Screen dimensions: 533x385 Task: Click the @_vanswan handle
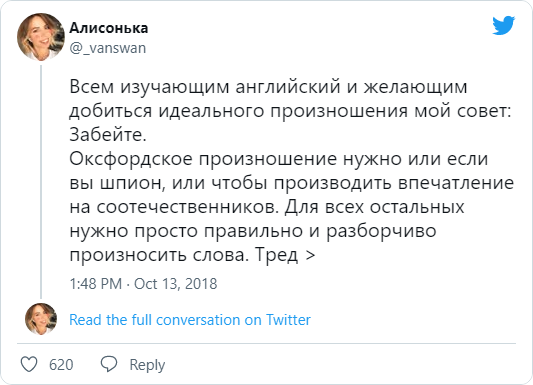(108, 48)
